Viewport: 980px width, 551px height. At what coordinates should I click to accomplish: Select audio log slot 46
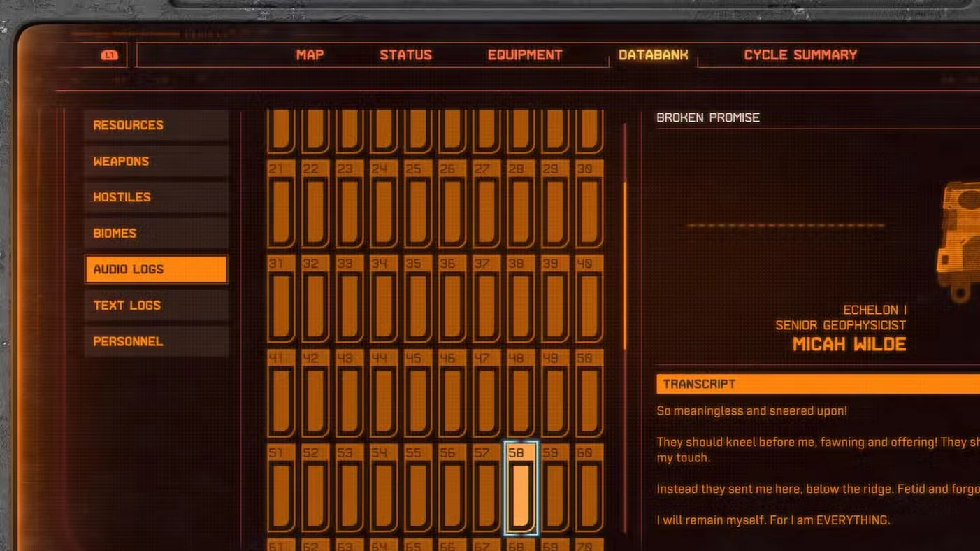click(x=452, y=394)
